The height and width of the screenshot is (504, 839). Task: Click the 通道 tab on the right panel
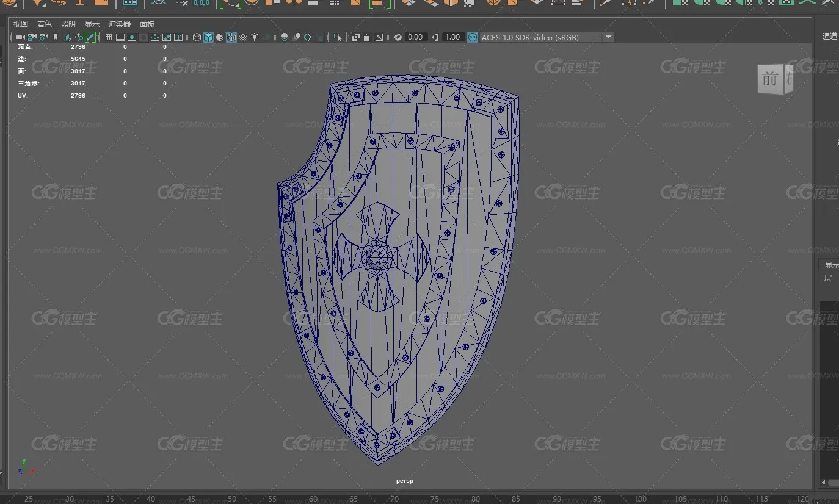point(830,37)
